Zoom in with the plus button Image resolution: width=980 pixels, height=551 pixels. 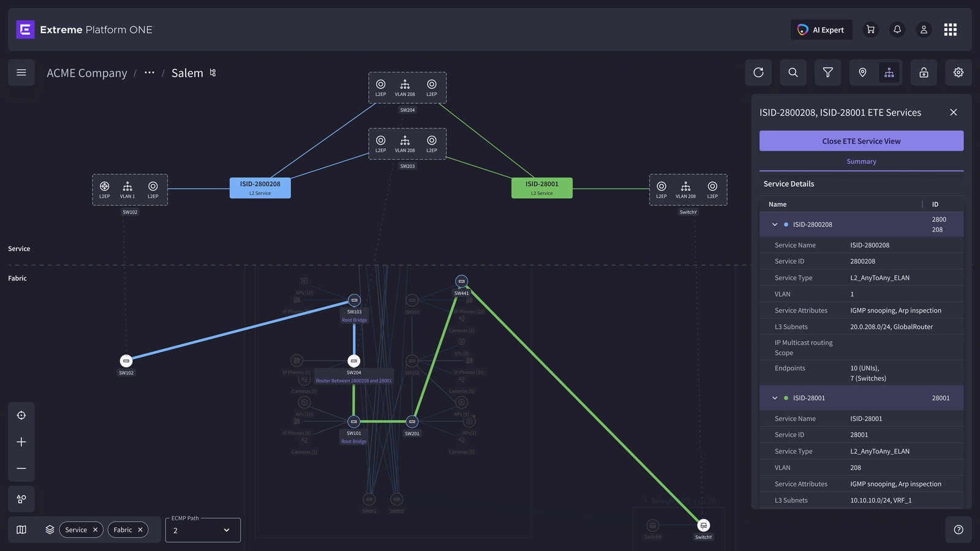(x=21, y=442)
